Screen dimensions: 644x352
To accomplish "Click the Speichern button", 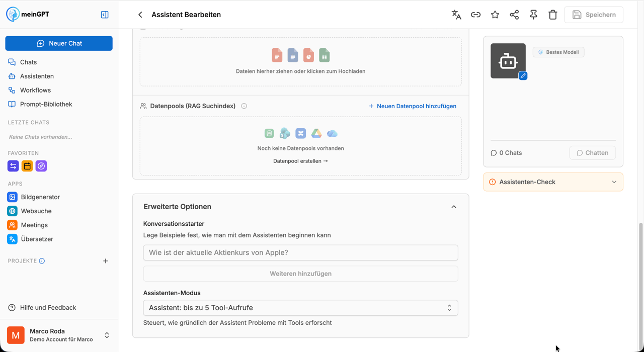I will 594,15.
